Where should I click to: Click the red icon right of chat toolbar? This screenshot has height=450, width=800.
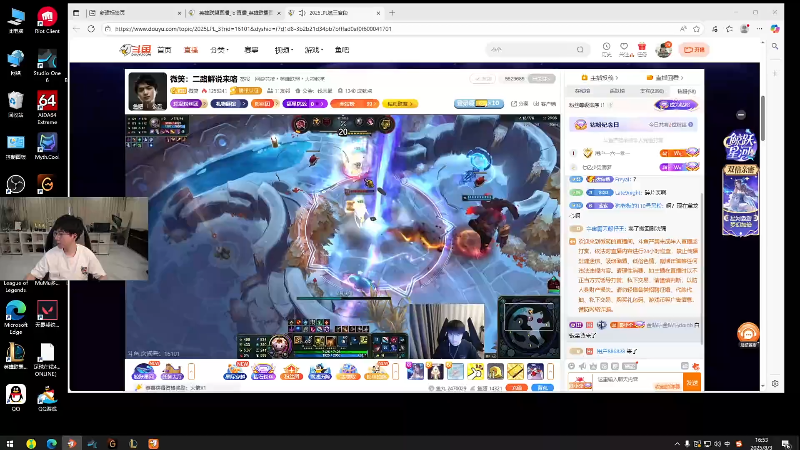click(x=695, y=366)
